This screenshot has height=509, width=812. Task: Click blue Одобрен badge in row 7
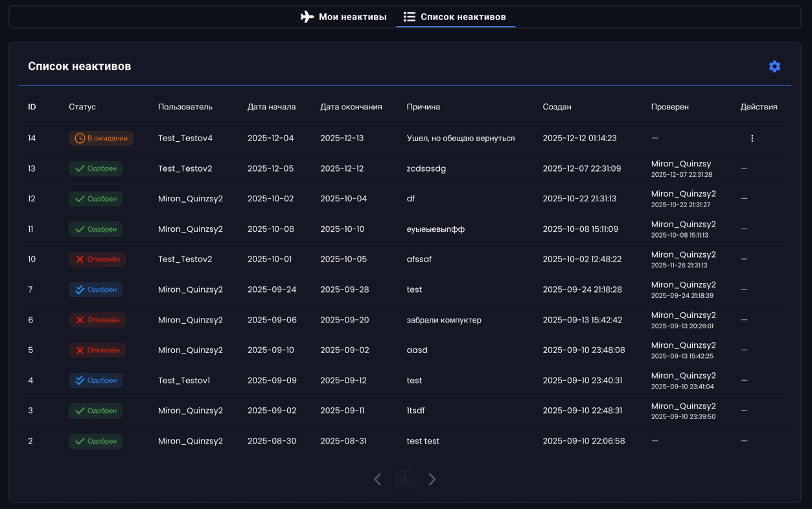[96, 289]
